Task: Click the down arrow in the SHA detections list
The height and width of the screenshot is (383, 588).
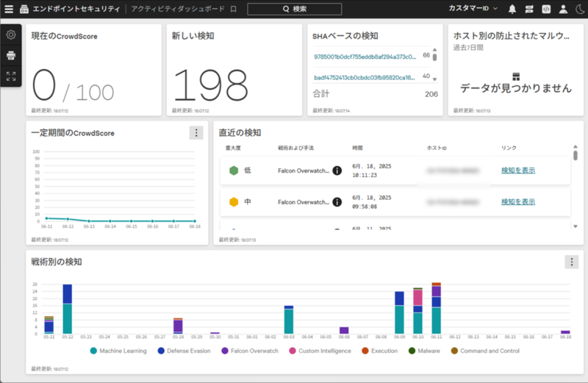Action: click(434, 79)
